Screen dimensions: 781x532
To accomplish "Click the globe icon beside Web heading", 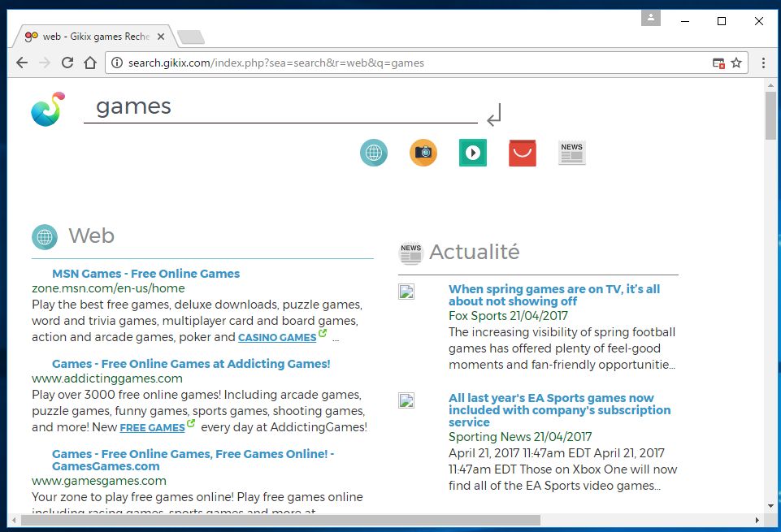I will [45, 237].
